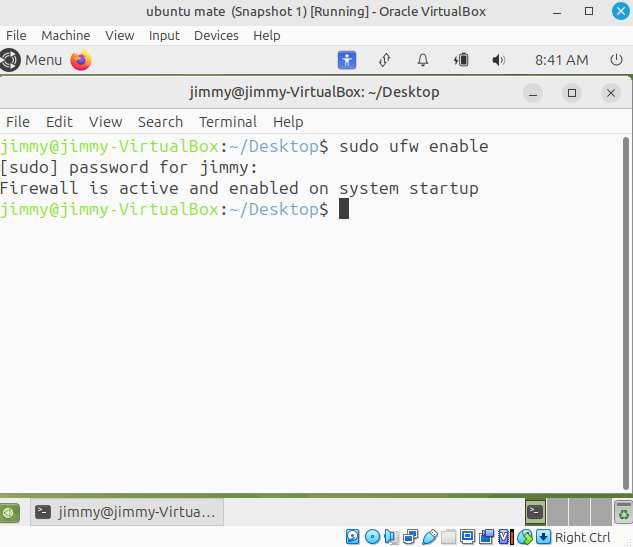Click the battery power indicator icon

(461, 60)
